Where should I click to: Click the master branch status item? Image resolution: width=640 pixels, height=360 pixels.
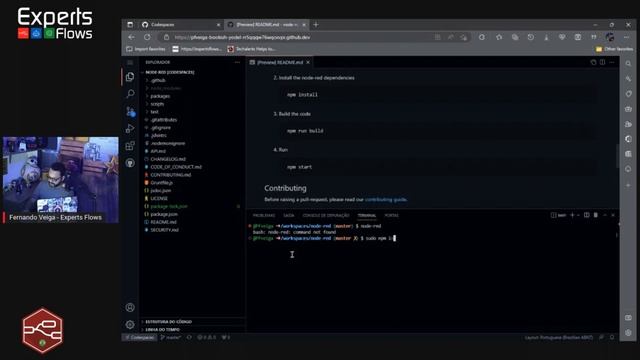click(x=171, y=338)
